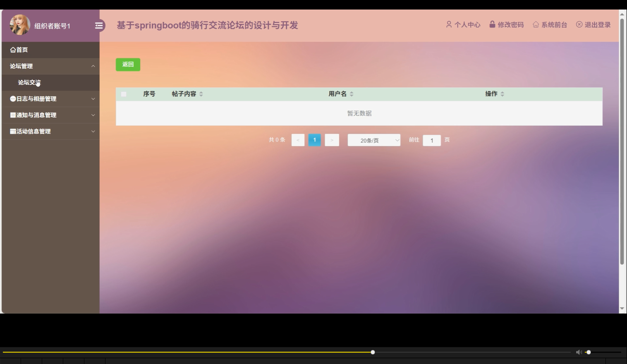627x364 pixels.
Task: Select page 1 in pagination
Action: point(314,140)
